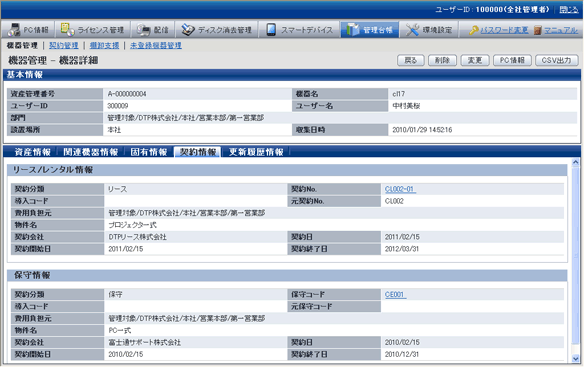This screenshot has width=584, height=367.
Task: Click the ユーザーID: 100000 header text
Action: (x=492, y=10)
